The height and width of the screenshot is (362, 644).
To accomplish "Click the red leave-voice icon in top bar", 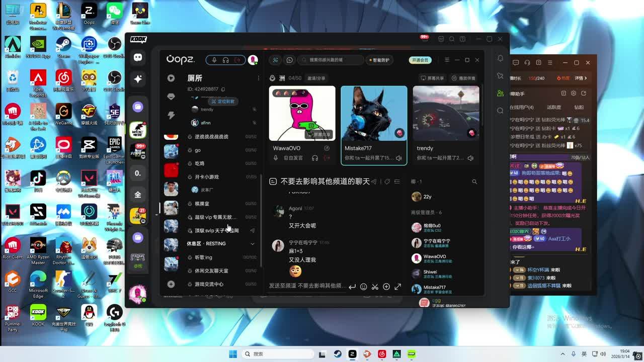I will (237, 60).
